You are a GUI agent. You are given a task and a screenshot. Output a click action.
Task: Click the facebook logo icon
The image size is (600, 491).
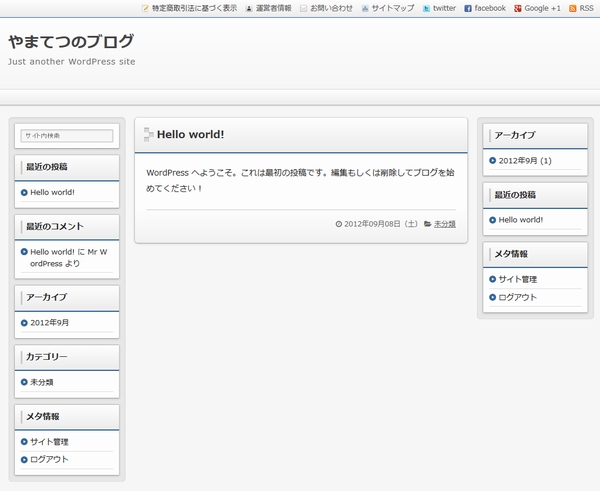click(x=468, y=8)
